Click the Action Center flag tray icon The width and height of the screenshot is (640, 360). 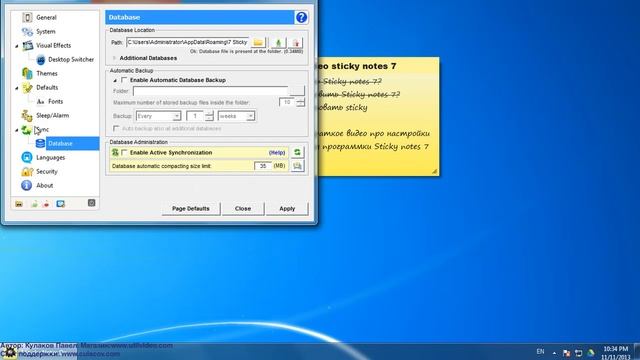click(x=566, y=353)
